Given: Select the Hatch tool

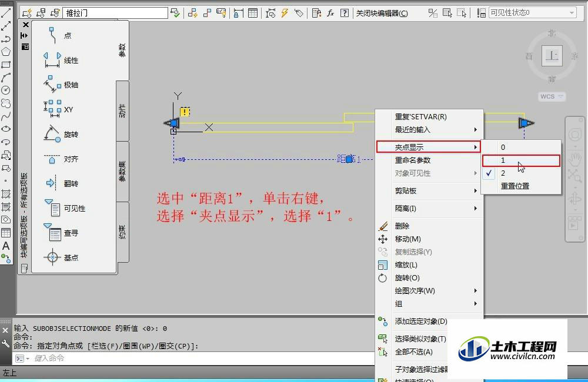Looking at the screenshot, I should coord(6,194).
